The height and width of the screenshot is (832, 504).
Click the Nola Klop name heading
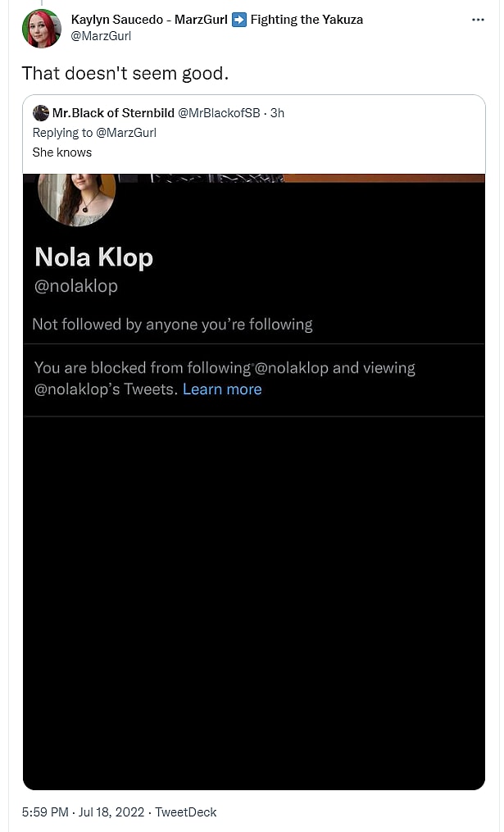click(93, 257)
